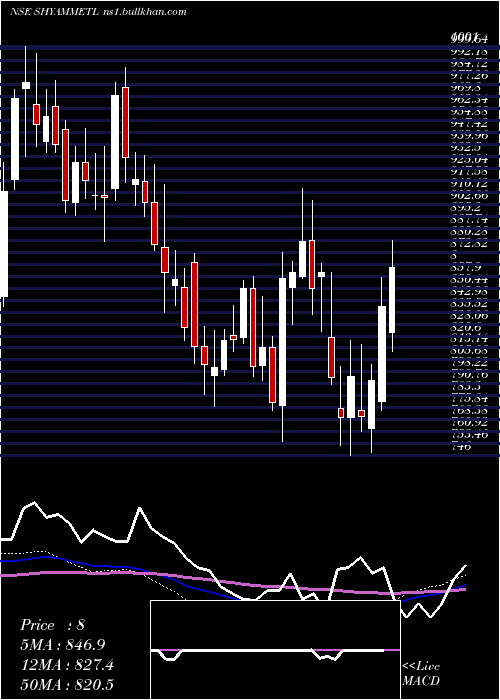This screenshot has height=700, width=500.
Task: Select the 'Price : 8' readout
Action: point(52,625)
